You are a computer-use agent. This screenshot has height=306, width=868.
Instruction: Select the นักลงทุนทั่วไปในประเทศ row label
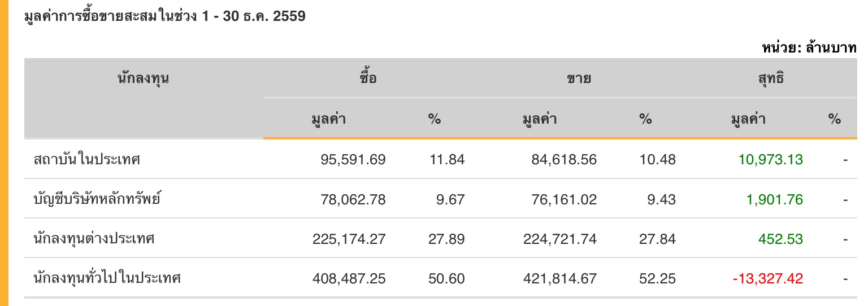click(x=107, y=278)
